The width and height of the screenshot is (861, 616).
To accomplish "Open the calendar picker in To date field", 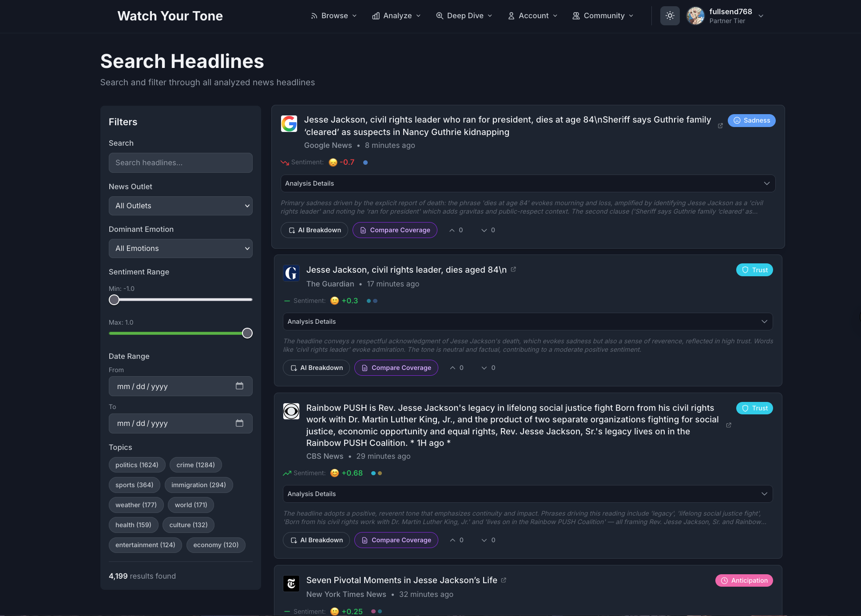I will coord(239,423).
